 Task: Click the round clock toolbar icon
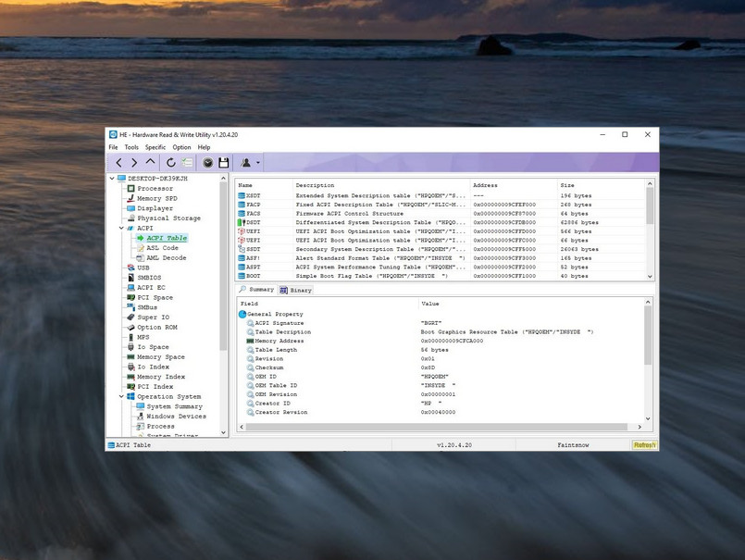tap(208, 163)
